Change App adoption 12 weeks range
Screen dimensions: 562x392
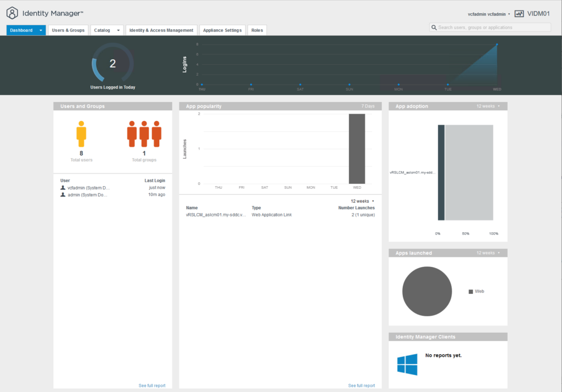488,106
